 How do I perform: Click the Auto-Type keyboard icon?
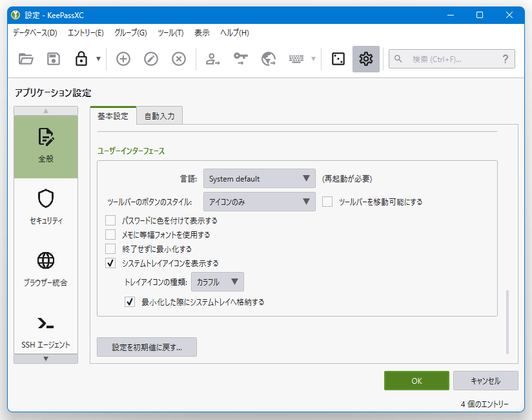click(x=296, y=59)
